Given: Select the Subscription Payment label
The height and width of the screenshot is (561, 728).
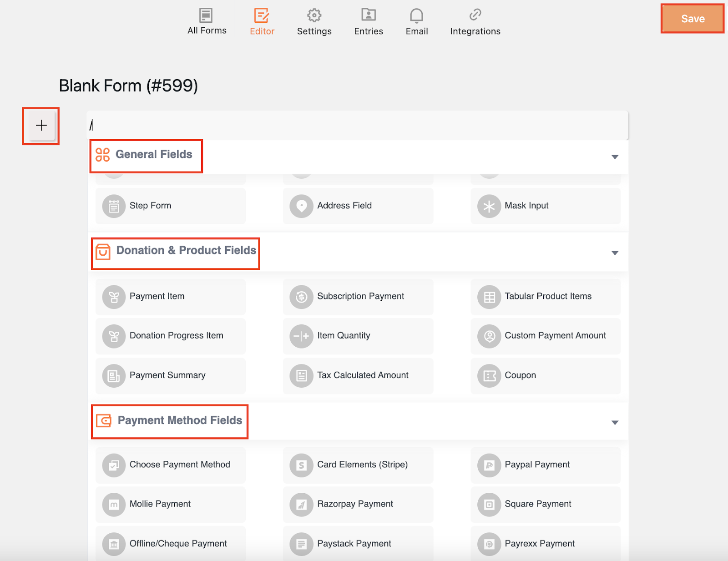Looking at the screenshot, I should point(360,296).
